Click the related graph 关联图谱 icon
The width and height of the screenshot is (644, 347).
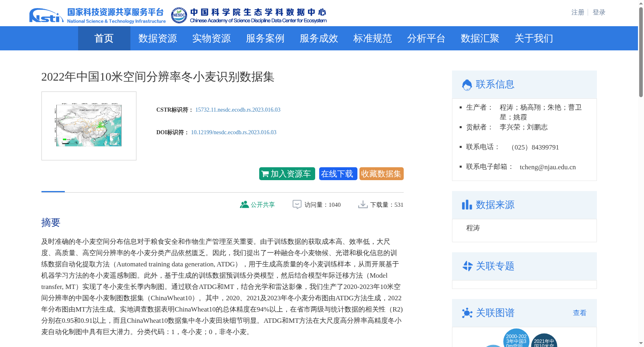pyautogui.click(x=467, y=313)
